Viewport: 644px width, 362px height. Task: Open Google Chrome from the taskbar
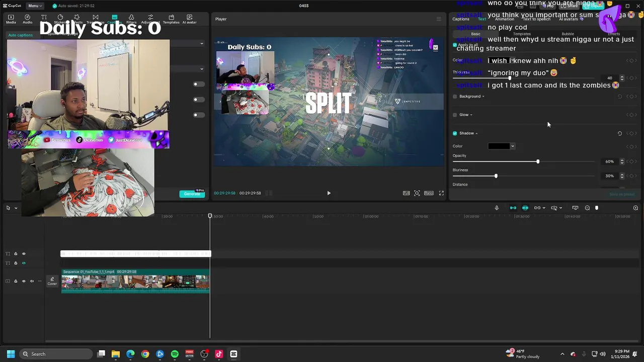pyautogui.click(x=145, y=354)
